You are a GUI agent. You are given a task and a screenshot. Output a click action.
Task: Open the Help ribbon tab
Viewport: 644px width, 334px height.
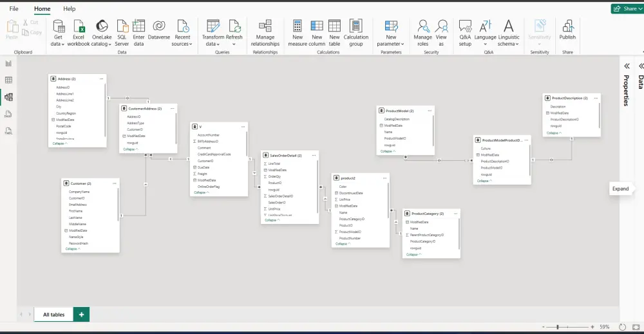pos(70,8)
